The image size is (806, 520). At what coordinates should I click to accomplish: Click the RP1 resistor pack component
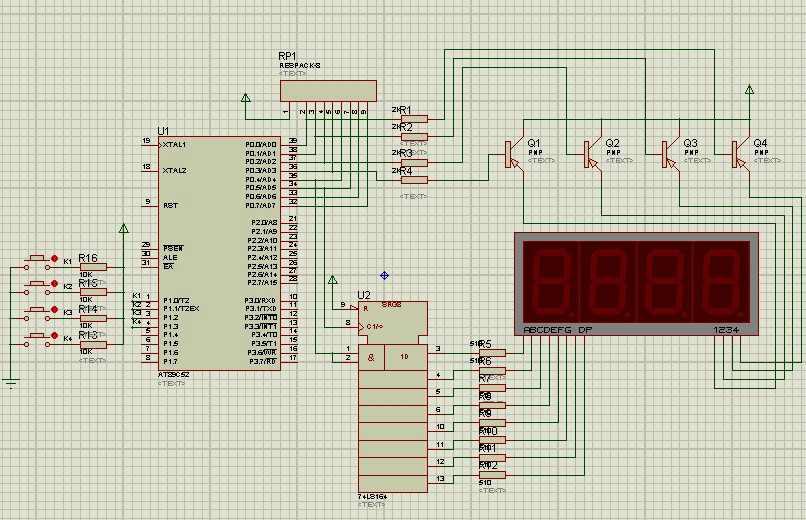(x=327, y=91)
